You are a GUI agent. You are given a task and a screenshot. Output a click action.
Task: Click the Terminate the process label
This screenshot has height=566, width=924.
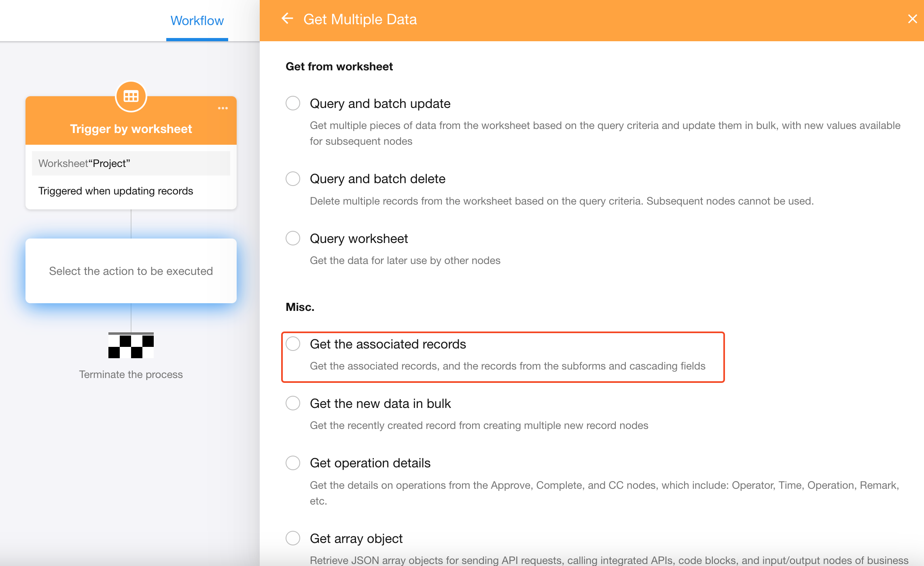131,374
